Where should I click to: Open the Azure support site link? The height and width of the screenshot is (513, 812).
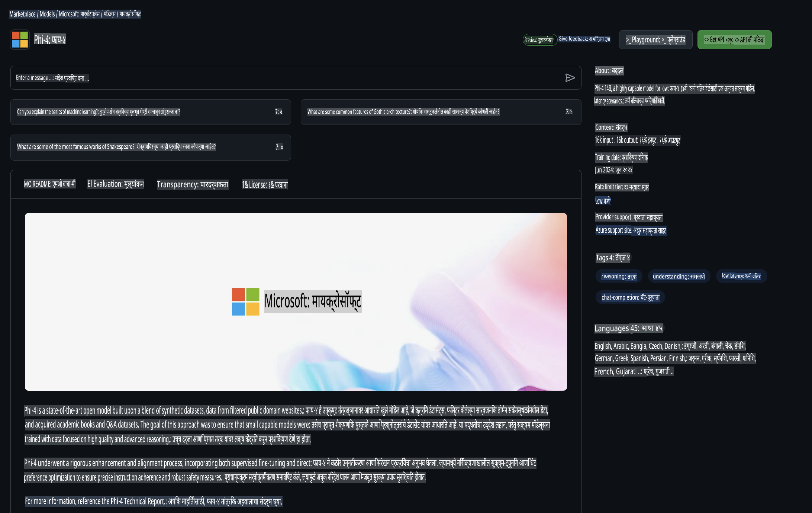tap(631, 230)
